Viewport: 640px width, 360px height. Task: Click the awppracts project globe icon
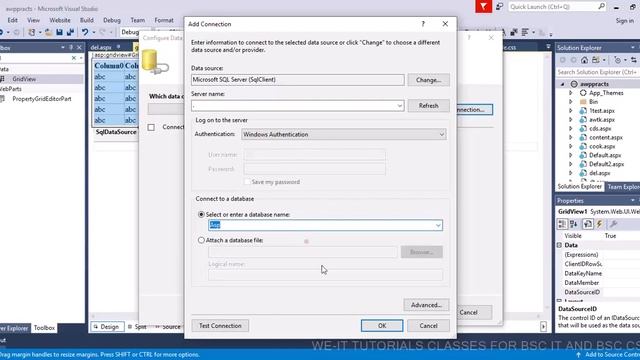pyautogui.click(x=574, y=84)
